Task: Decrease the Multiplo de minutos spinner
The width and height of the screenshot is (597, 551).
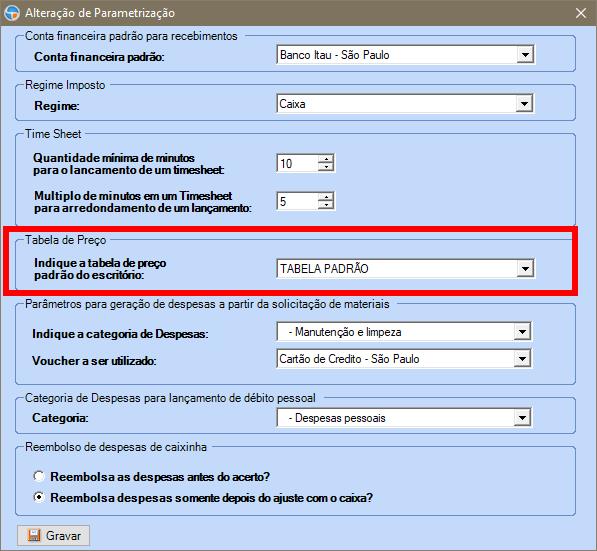Action: pos(326,205)
